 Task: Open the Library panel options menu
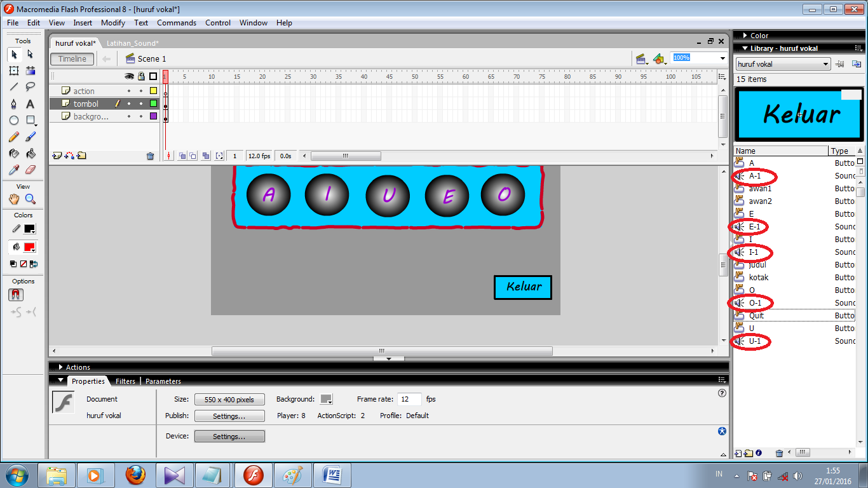859,48
